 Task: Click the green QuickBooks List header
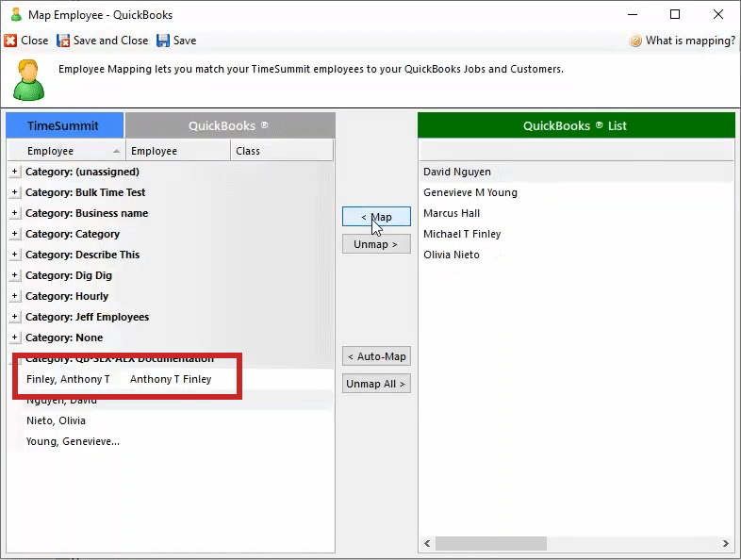click(576, 125)
